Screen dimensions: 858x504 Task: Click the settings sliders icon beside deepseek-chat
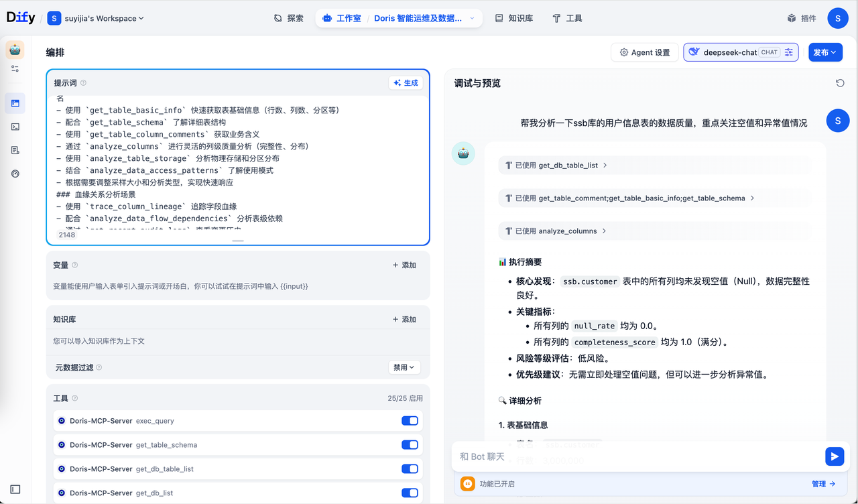(788, 52)
